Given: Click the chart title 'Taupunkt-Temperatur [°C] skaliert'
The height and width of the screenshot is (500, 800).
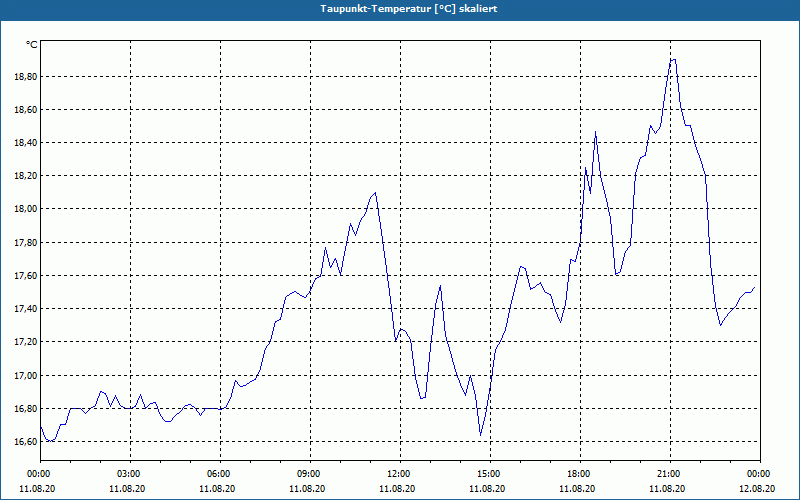Looking at the screenshot, I should pyautogui.click(x=409, y=9).
